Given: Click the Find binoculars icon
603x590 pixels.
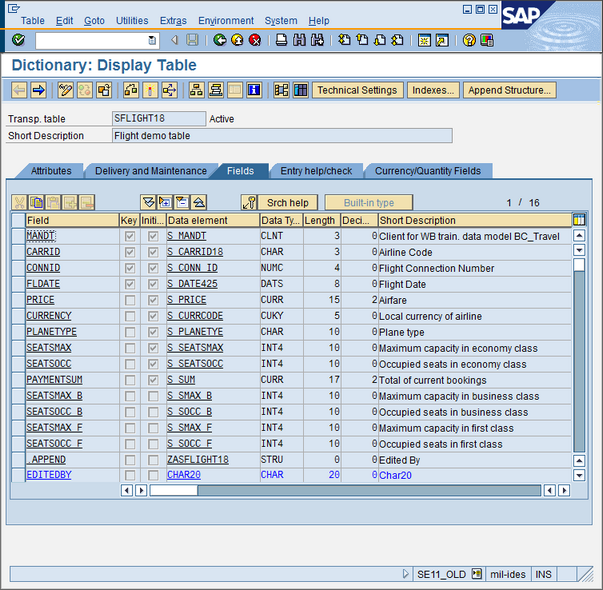Looking at the screenshot, I should (x=299, y=40).
